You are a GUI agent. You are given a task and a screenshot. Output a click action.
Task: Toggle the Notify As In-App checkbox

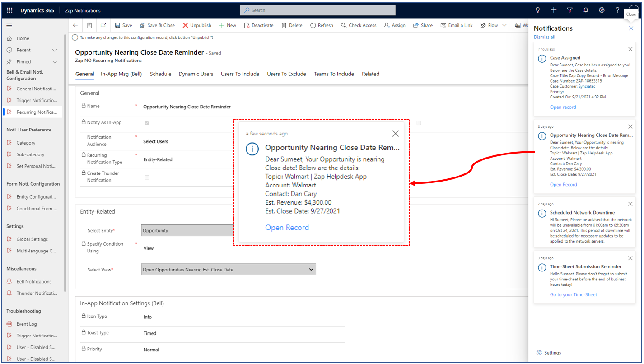pos(147,123)
